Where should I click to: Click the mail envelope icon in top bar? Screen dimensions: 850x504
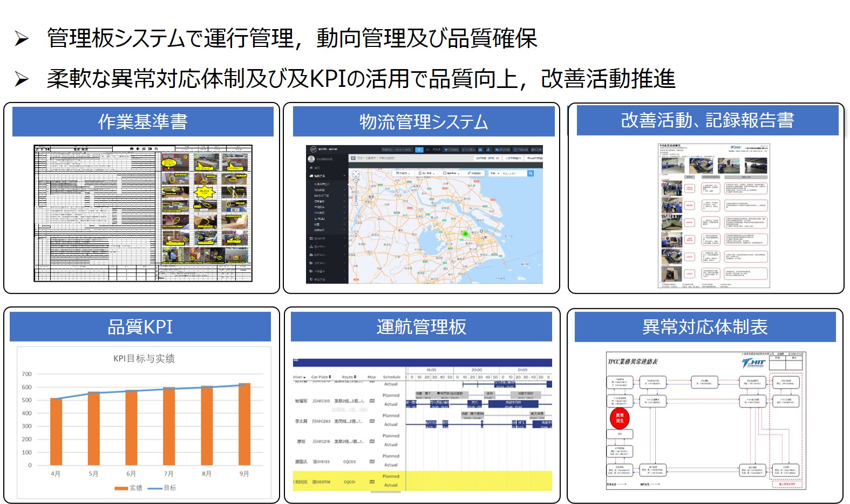[x=480, y=149]
